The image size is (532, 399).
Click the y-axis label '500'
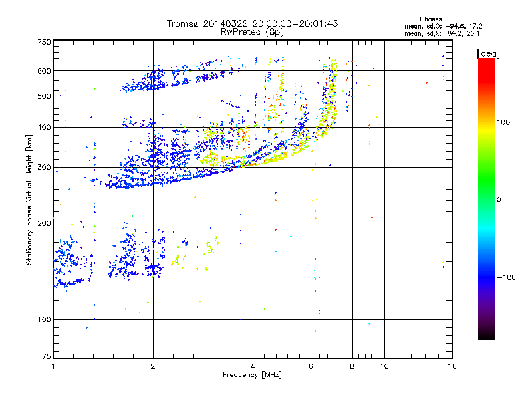point(45,96)
